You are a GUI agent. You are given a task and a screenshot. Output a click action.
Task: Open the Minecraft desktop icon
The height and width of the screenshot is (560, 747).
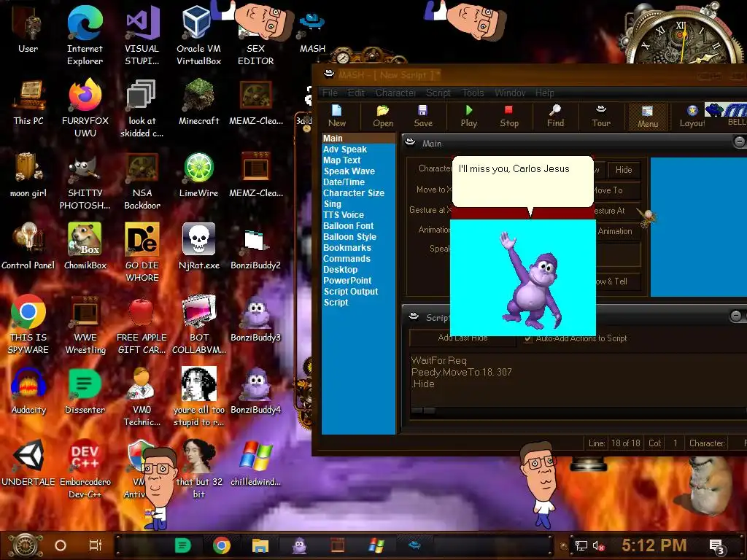pyautogui.click(x=198, y=102)
